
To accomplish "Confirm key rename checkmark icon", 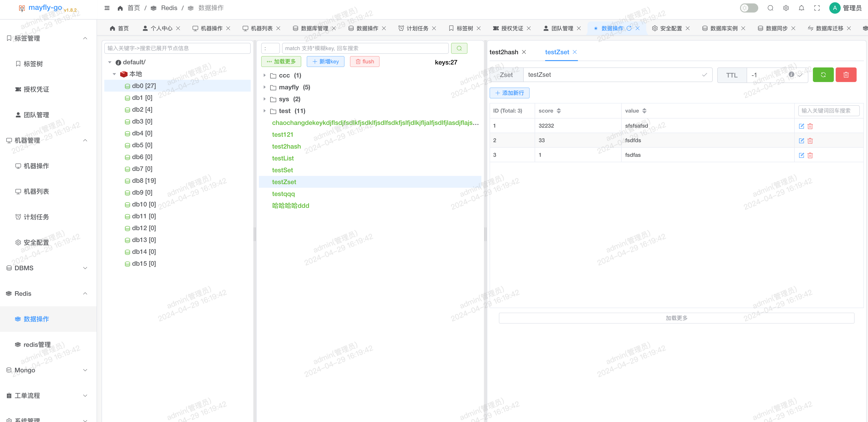I will tap(704, 75).
